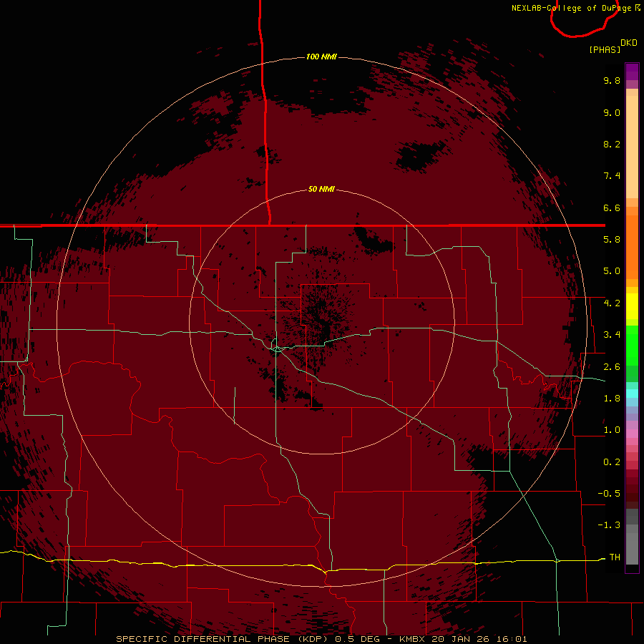
Task: Click the purple segment atop the color bar
Action: (632, 72)
